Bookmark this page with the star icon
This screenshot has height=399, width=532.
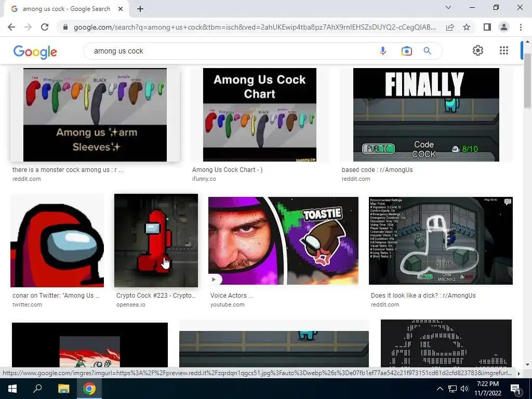tap(467, 27)
